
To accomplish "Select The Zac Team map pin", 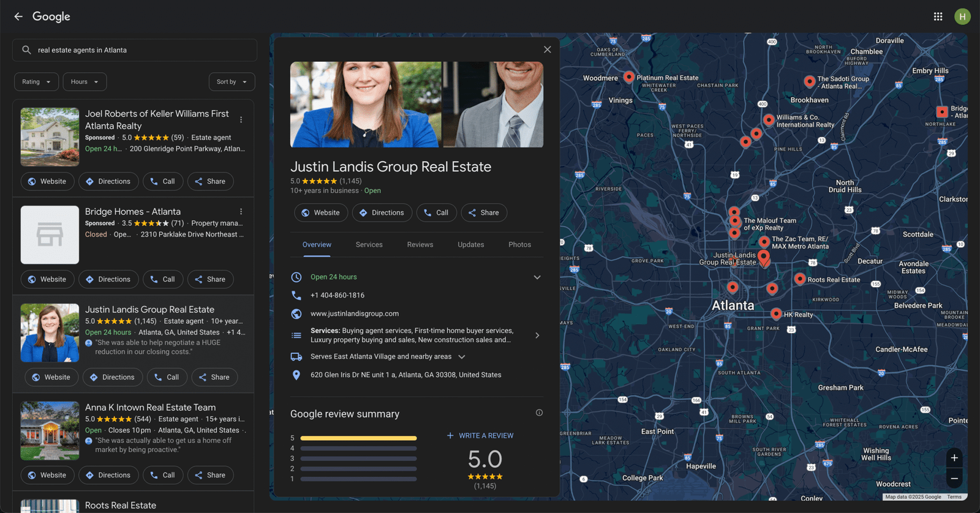I will pyautogui.click(x=764, y=242).
